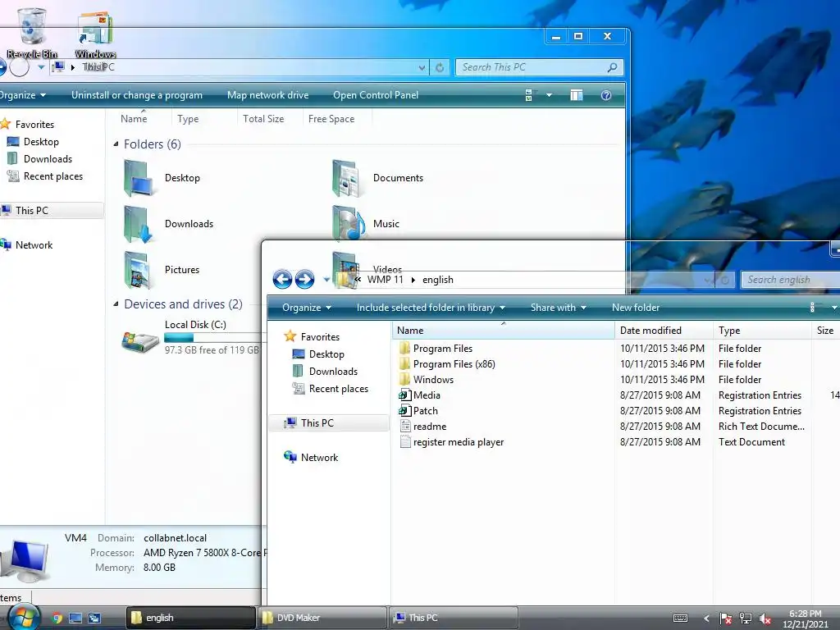Select the Media registration entries file
The height and width of the screenshot is (630, 840).
(x=419, y=395)
